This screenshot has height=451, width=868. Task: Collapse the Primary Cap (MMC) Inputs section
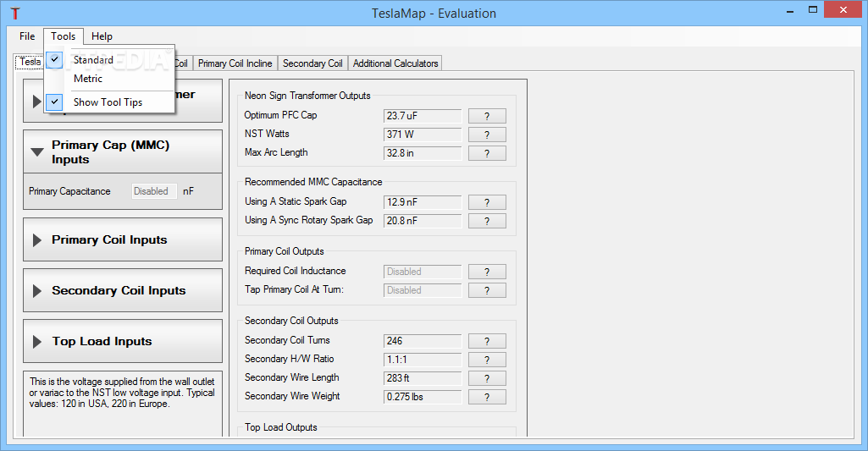(123, 152)
